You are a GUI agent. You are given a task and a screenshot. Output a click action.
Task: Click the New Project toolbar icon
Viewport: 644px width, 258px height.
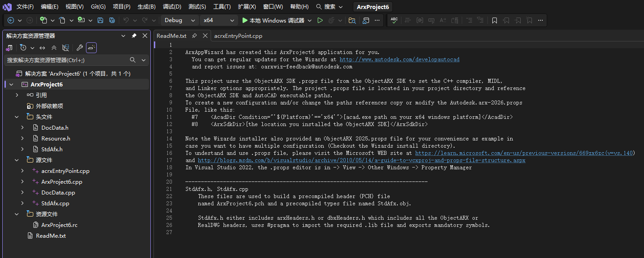[43, 20]
